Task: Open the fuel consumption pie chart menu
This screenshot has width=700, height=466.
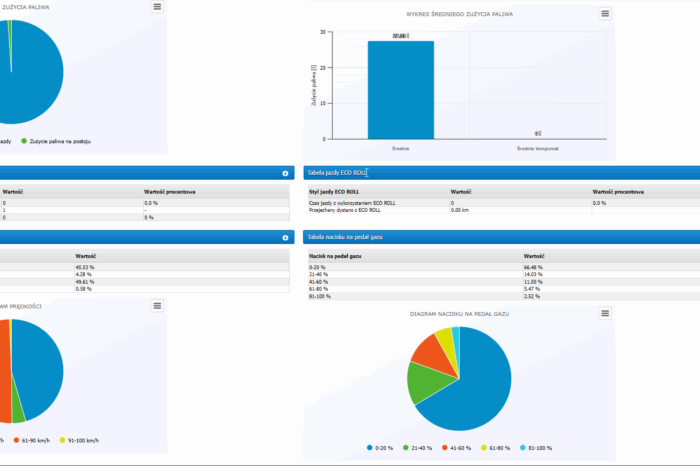Action: point(157,7)
